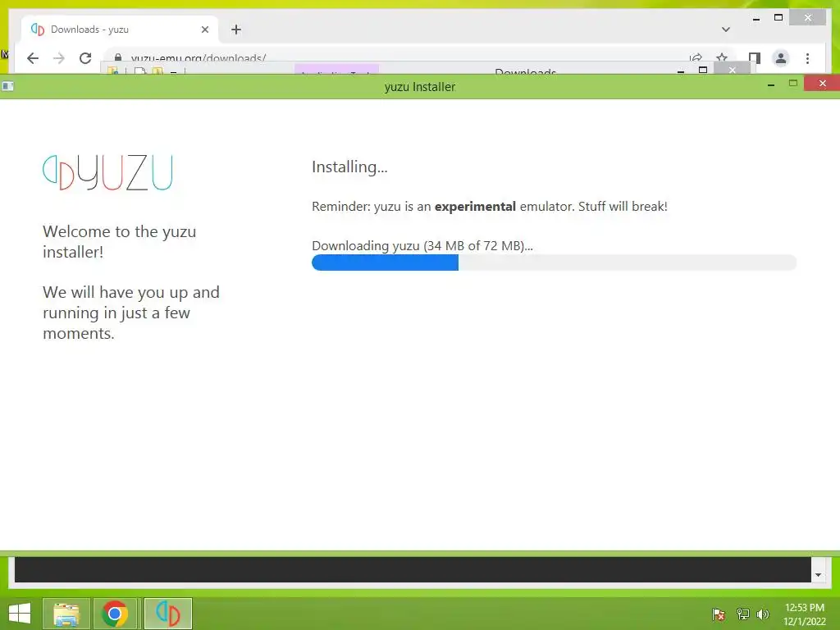Screen dimensions: 840x630
Task: Minimize the Chrome browser window
Action: point(756,19)
